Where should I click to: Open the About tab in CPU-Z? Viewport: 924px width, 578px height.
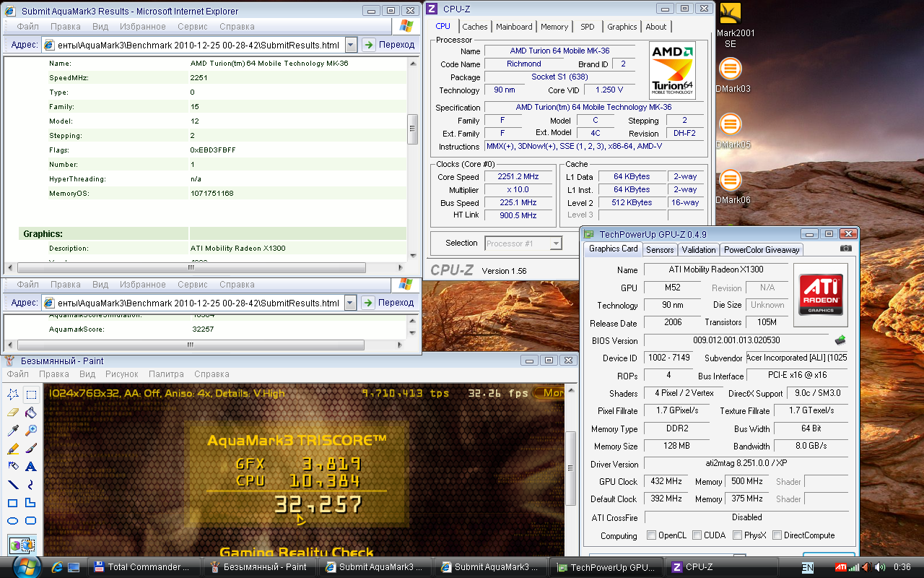coord(656,27)
